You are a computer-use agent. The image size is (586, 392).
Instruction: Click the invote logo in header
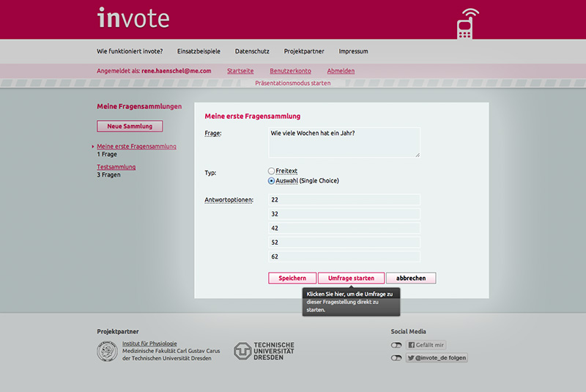(x=133, y=18)
